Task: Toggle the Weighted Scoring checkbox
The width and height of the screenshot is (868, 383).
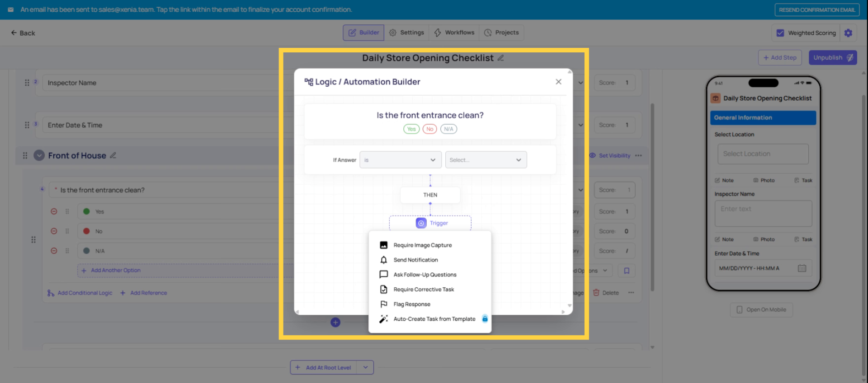Action: [780, 33]
